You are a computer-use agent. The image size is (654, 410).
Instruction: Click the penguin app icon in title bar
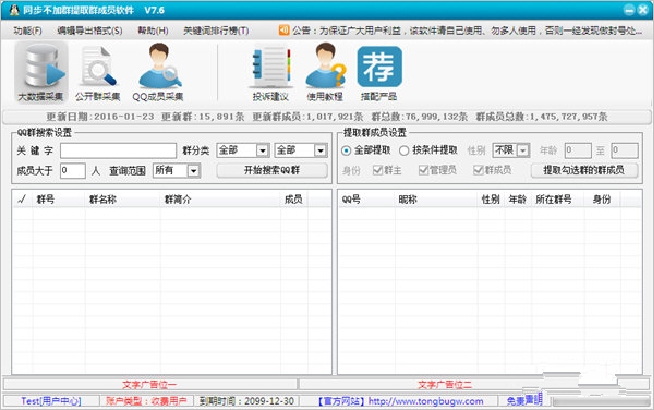[x=15, y=10]
